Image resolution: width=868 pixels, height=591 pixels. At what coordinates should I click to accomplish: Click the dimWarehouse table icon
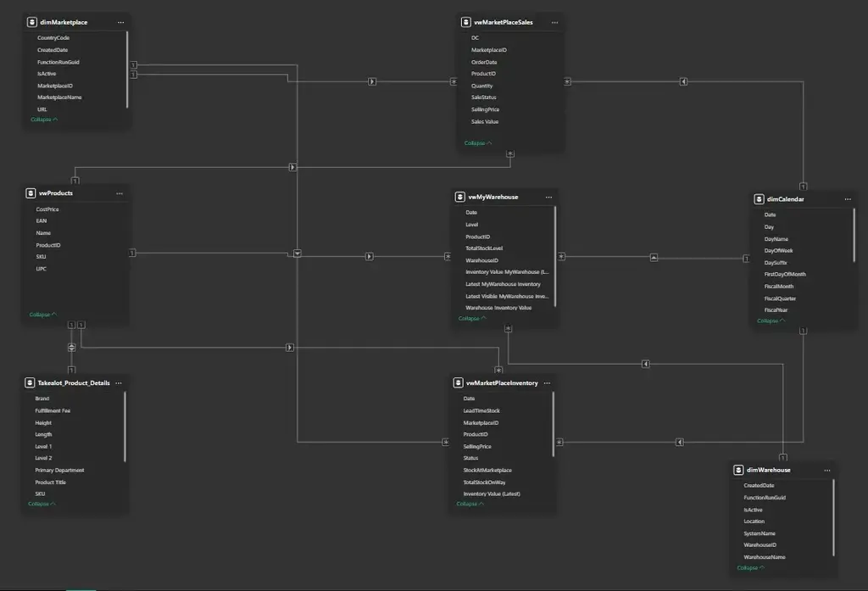[739, 470]
